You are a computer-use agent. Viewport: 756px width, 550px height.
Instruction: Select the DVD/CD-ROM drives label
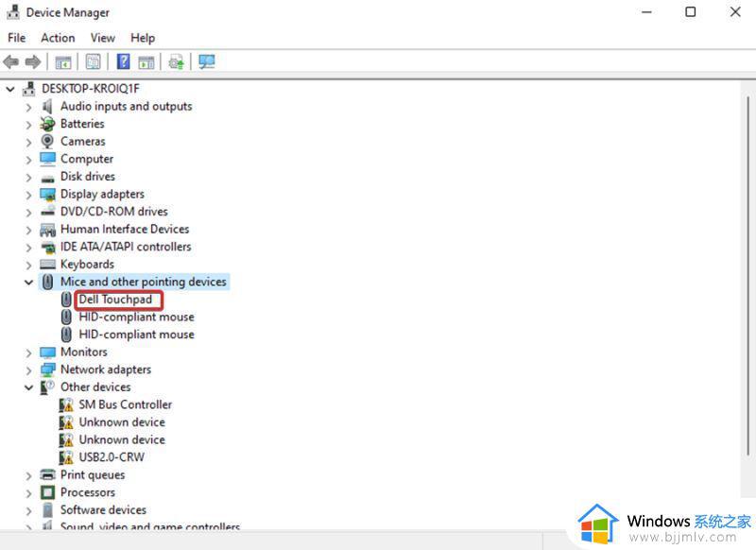[114, 212]
